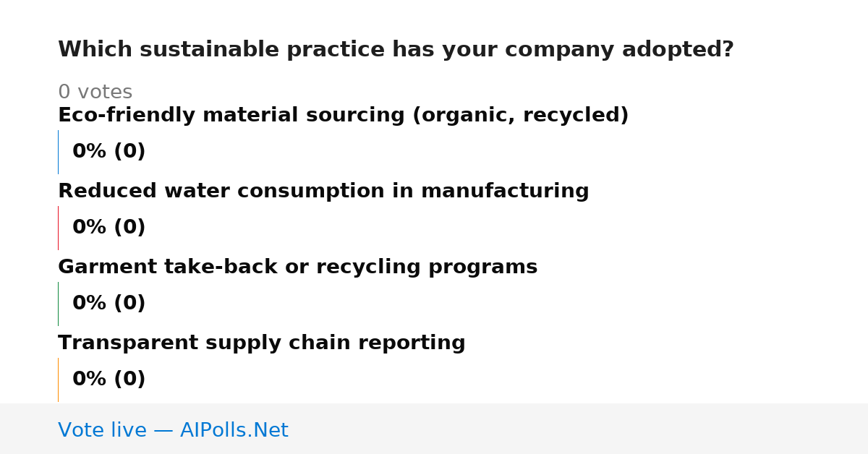Click '(organic, recycled)' in the first option
This screenshot has height=454, width=868.
coord(520,116)
